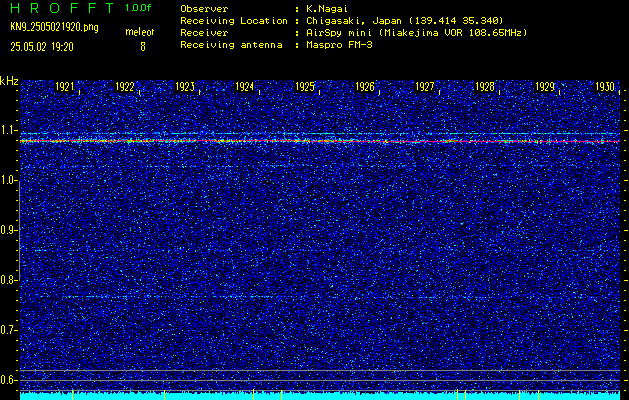Click the 1925 time label
629x400 pixels.
tap(305, 87)
